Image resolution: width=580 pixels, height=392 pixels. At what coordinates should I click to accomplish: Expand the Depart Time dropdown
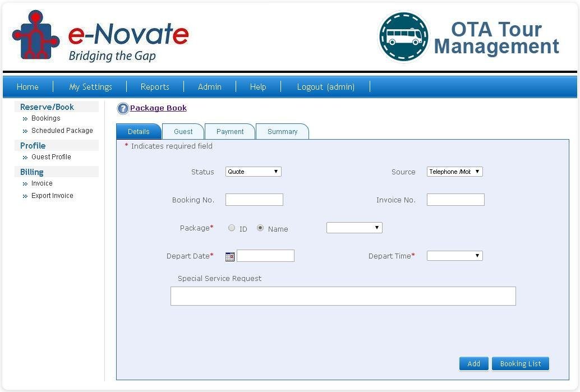pos(454,256)
